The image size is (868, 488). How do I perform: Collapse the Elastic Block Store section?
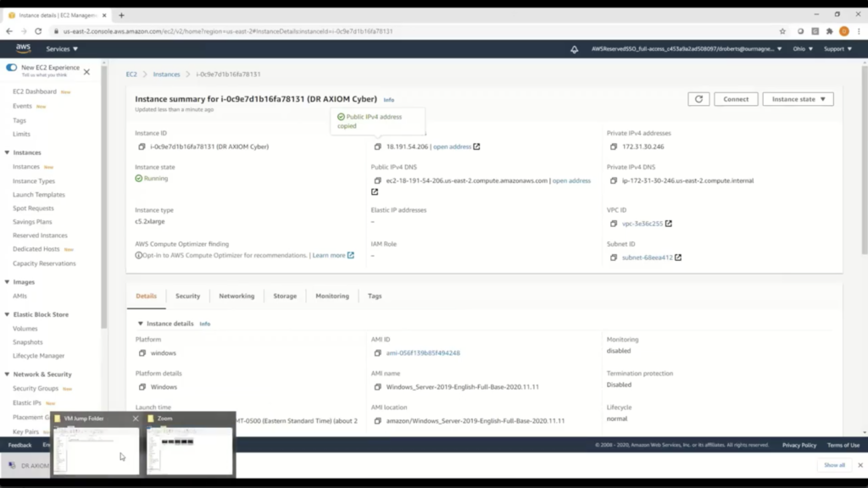click(7, 315)
